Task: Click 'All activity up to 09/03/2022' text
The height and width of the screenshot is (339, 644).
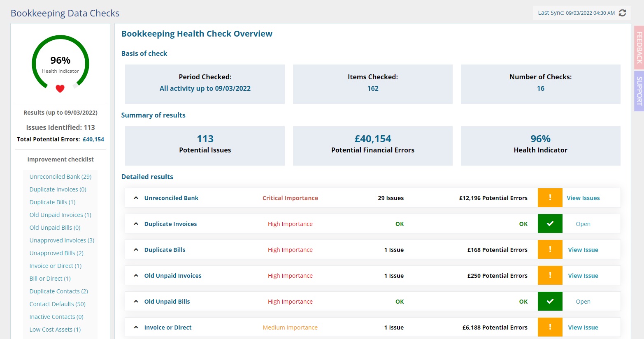Action: (x=205, y=88)
